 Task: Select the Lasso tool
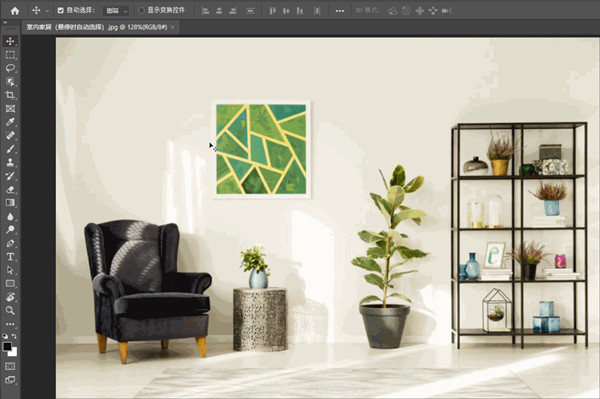[10, 68]
